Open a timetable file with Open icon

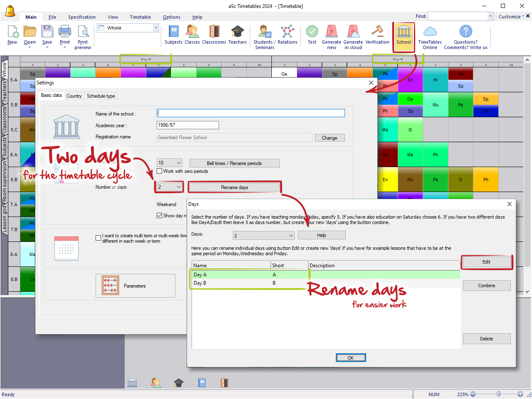click(30, 35)
